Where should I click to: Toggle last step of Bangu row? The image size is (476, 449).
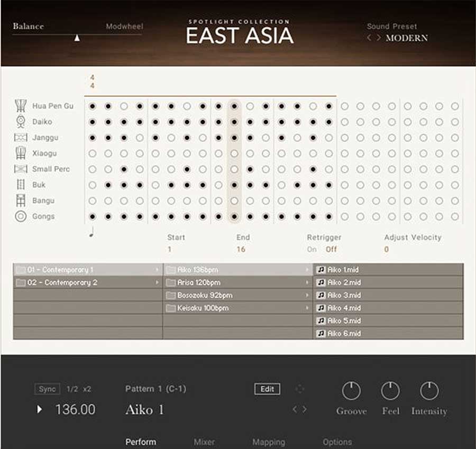point(455,200)
